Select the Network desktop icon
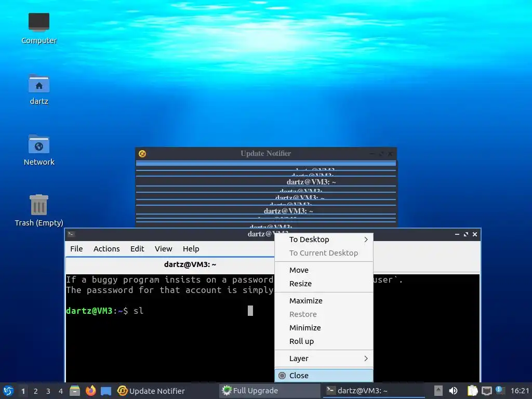532x399 pixels. click(39, 150)
